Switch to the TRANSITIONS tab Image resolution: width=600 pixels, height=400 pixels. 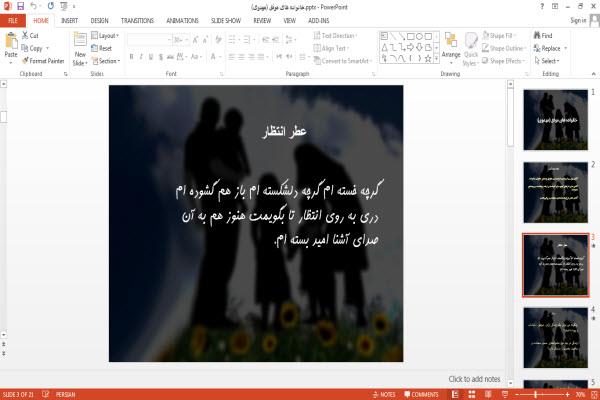(137, 21)
